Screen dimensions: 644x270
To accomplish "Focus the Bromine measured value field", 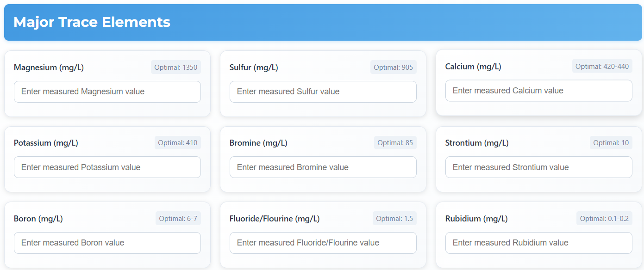I will 323,167.
